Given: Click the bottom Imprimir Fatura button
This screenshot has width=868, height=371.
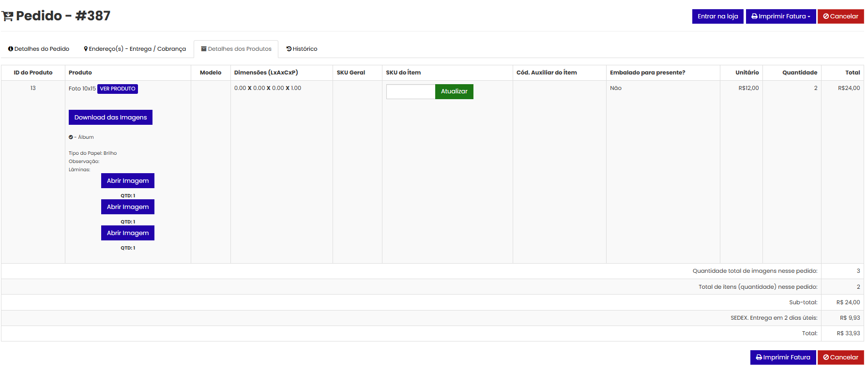Looking at the screenshot, I should tap(783, 357).
